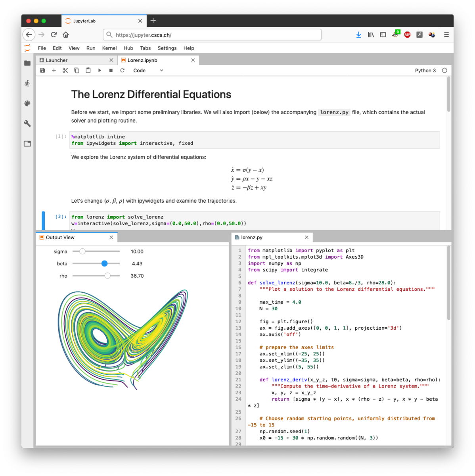Image resolution: width=475 pixels, height=476 pixels.
Task: Open the Hub menu
Action: click(128, 48)
